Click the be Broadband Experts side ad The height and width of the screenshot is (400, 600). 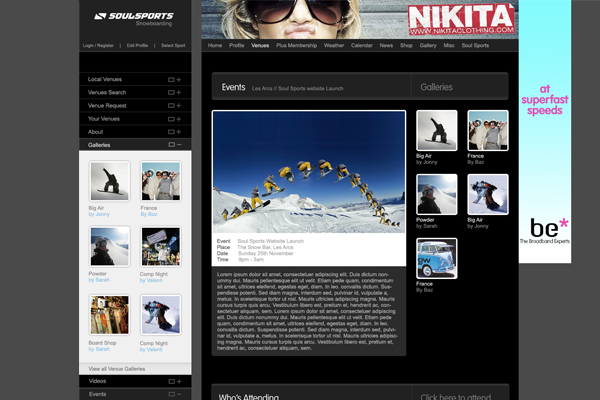point(545,131)
